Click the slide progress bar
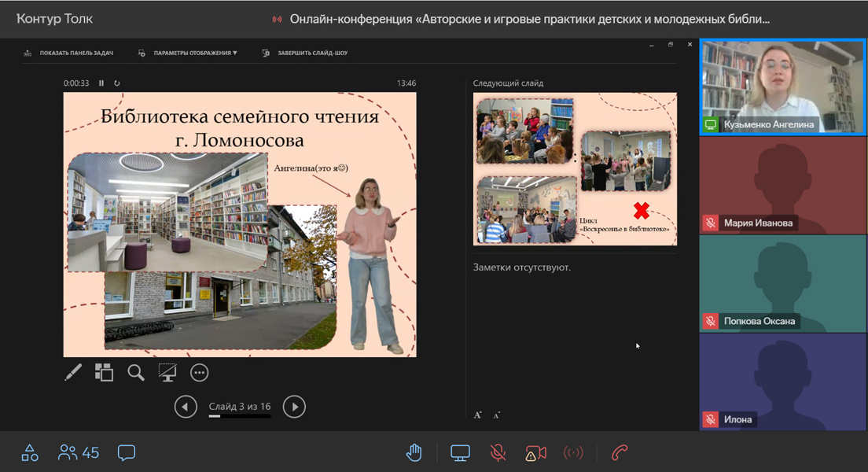Viewport: 868px width, 472px height. point(240,416)
